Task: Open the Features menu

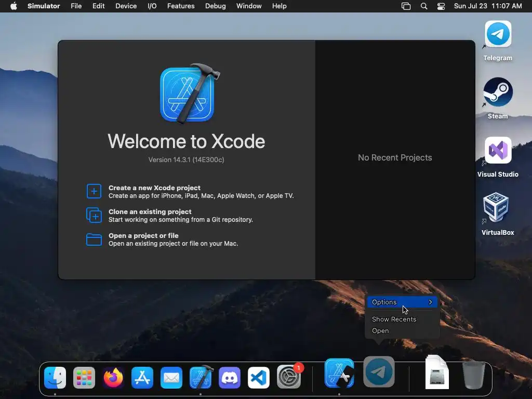Action: [181, 6]
